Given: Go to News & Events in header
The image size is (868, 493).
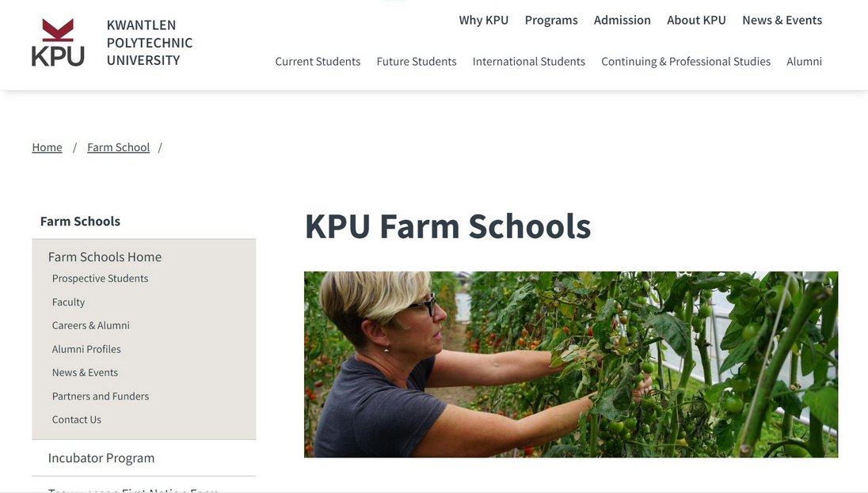Looking at the screenshot, I should coord(782,20).
